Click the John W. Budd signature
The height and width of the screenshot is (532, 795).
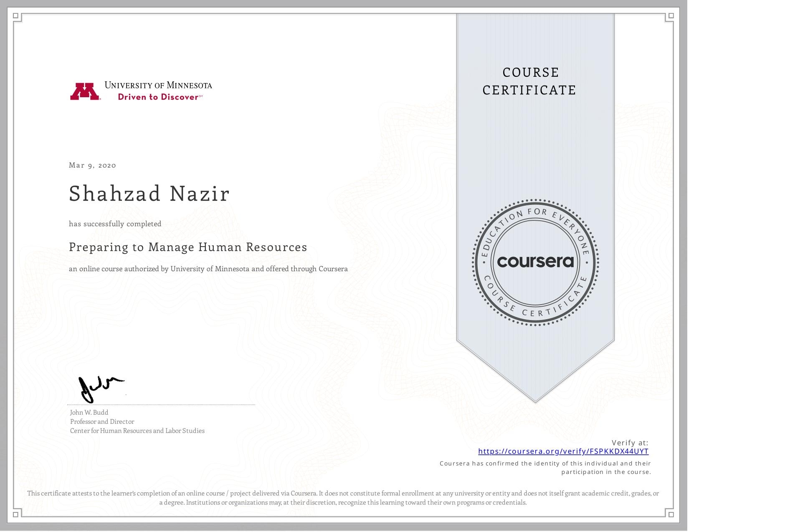point(101,389)
